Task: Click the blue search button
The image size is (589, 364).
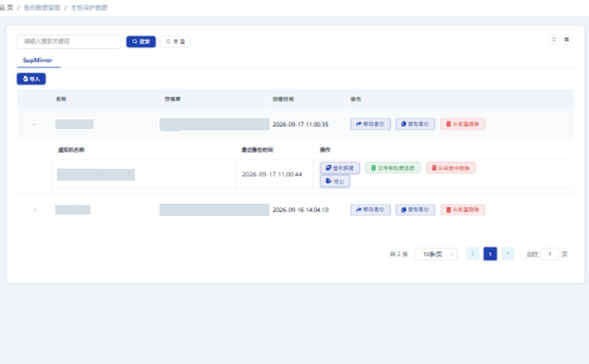Action: 141,42
